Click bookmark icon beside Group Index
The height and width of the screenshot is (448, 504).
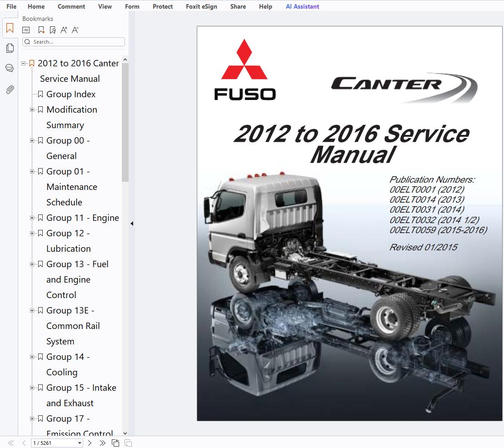[40, 94]
